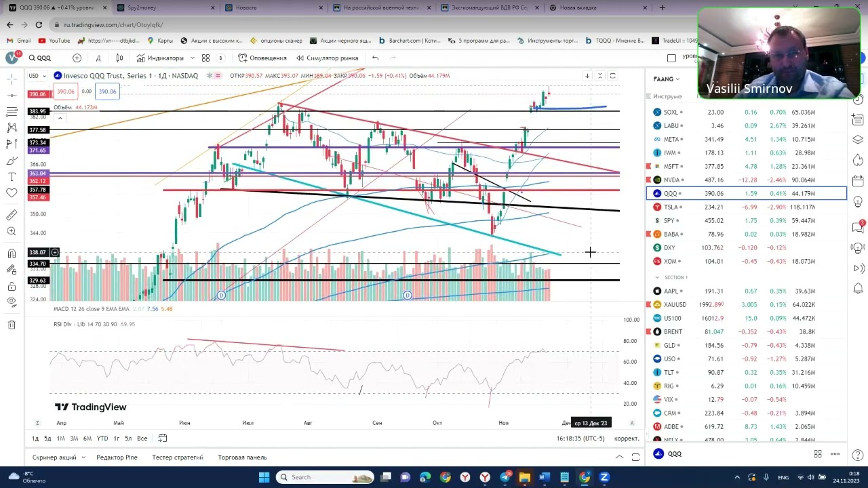Open Оповещения alerts creation

pyautogui.click(x=262, y=58)
